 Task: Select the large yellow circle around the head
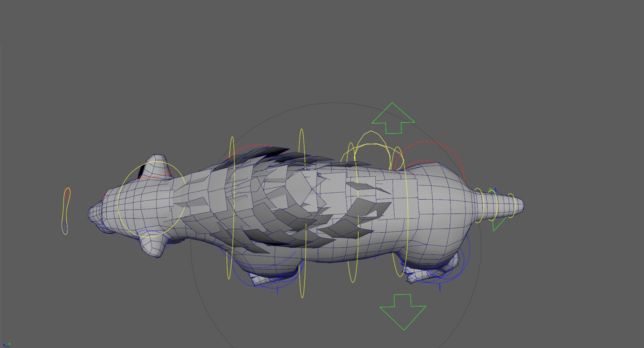151,199
